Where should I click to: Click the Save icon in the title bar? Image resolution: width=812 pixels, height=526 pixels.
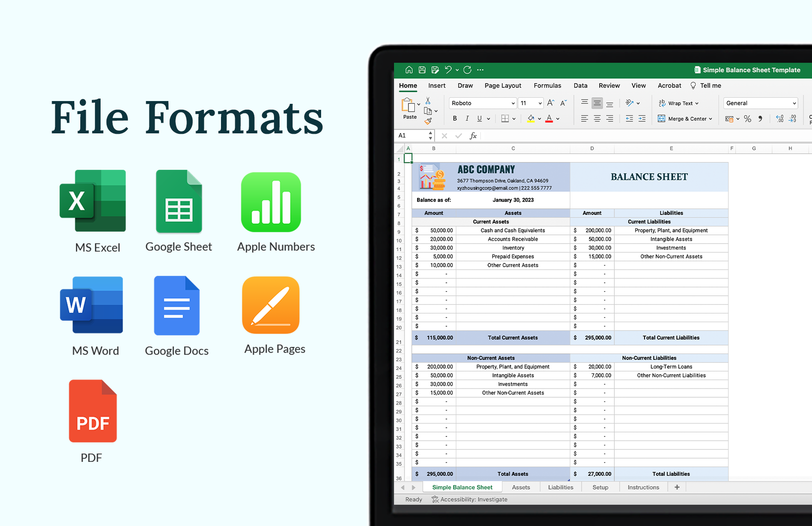pyautogui.click(x=422, y=69)
